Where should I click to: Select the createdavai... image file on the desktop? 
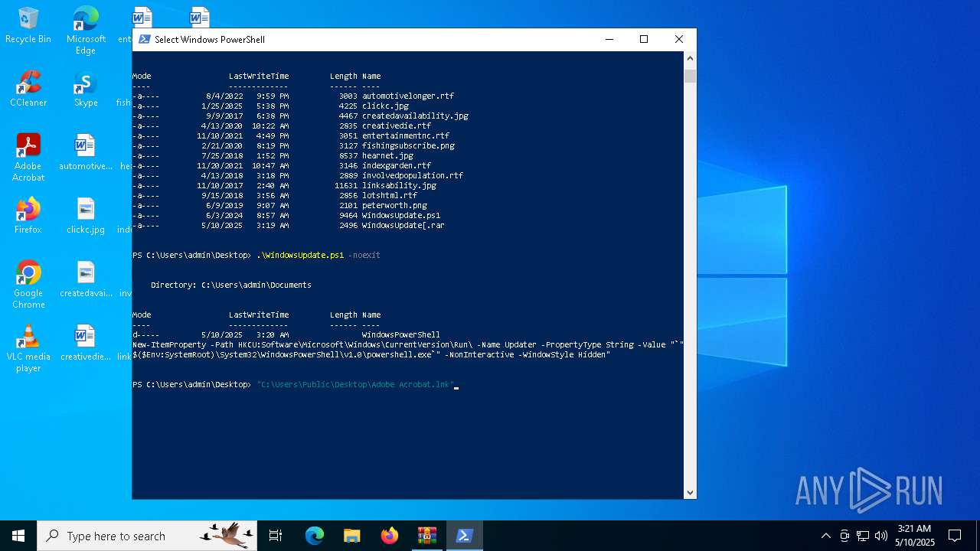pos(86,279)
